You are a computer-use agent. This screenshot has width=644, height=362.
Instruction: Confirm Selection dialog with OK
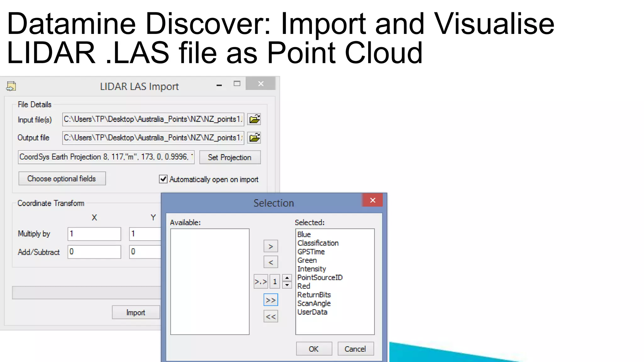(314, 349)
